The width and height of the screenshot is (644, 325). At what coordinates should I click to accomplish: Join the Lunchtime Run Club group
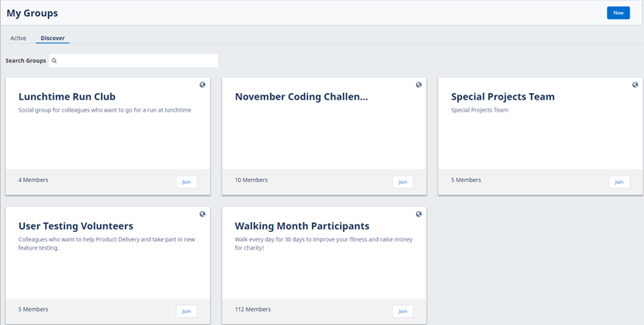click(186, 182)
